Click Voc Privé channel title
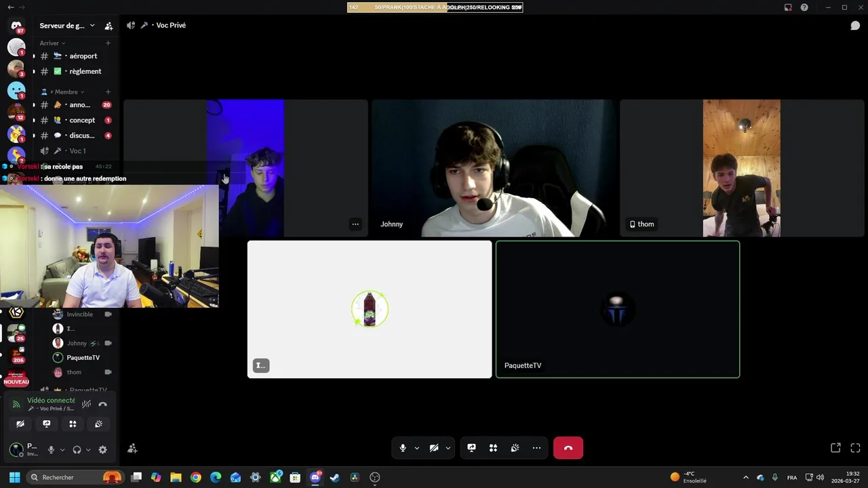The width and height of the screenshot is (868, 488). 171,25
